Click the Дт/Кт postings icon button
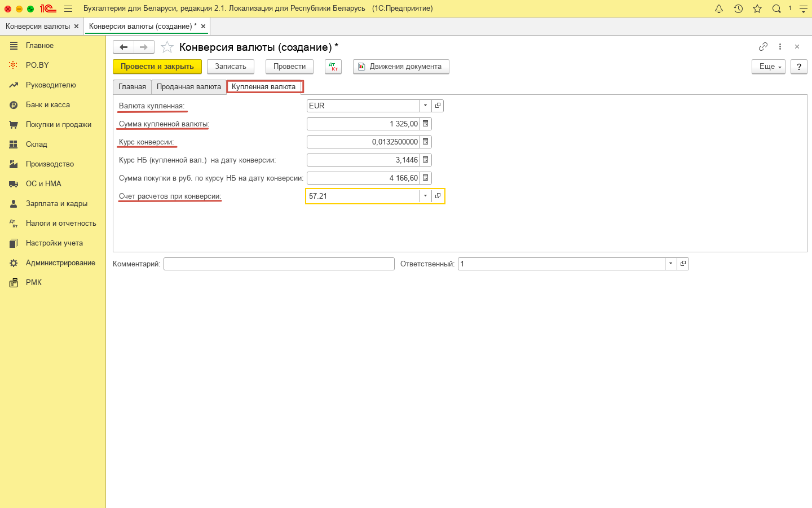The width and height of the screenshot is (812, 508). 333,67
